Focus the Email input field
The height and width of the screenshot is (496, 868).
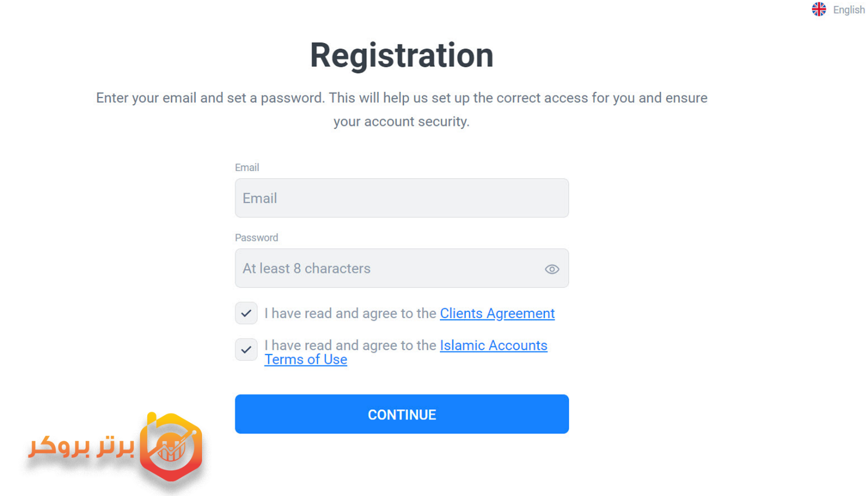[x=401, y=198]
